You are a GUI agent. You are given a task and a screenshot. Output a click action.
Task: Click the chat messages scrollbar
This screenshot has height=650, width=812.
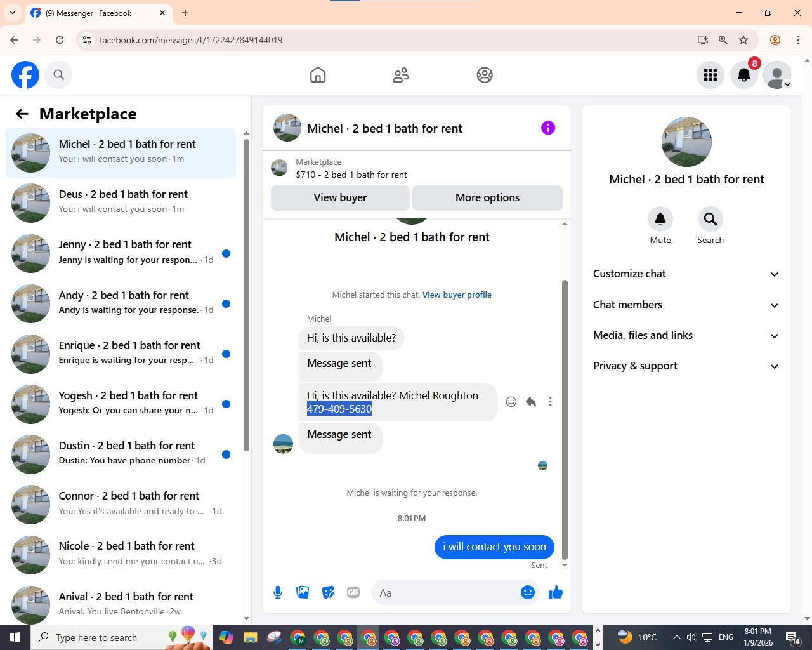point(565,419)
